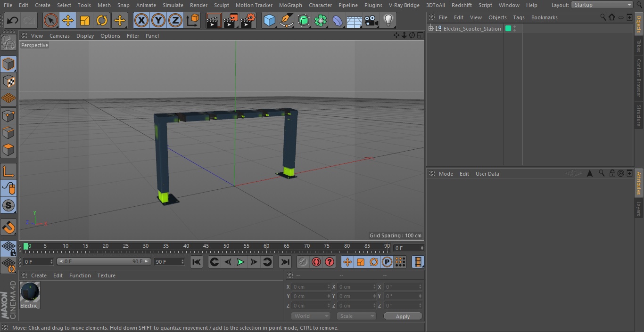Activate the Rotate tool
The height and width of the screenshot is (332, 644).
pos(102,20)
